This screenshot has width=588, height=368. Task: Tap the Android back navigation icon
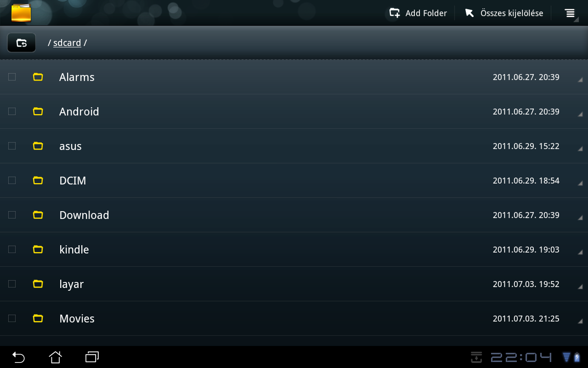[18, 357]
